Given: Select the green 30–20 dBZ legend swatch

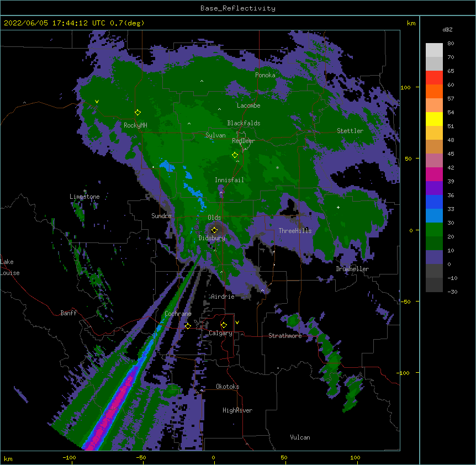Looking at the screenshot, I should click(434, 230).
